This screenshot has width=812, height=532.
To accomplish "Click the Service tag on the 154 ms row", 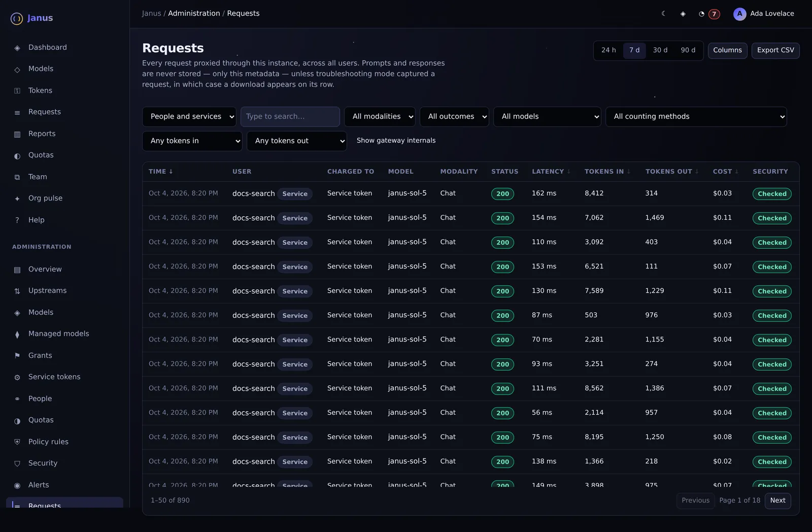I will 295,218.
